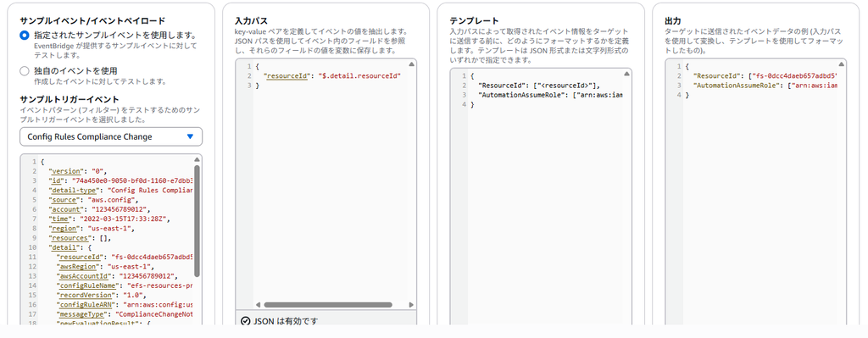The image size is (868, 338).
Task: Click left scroll arrow in 入力パス editor
Action: (x=257, y=304)
